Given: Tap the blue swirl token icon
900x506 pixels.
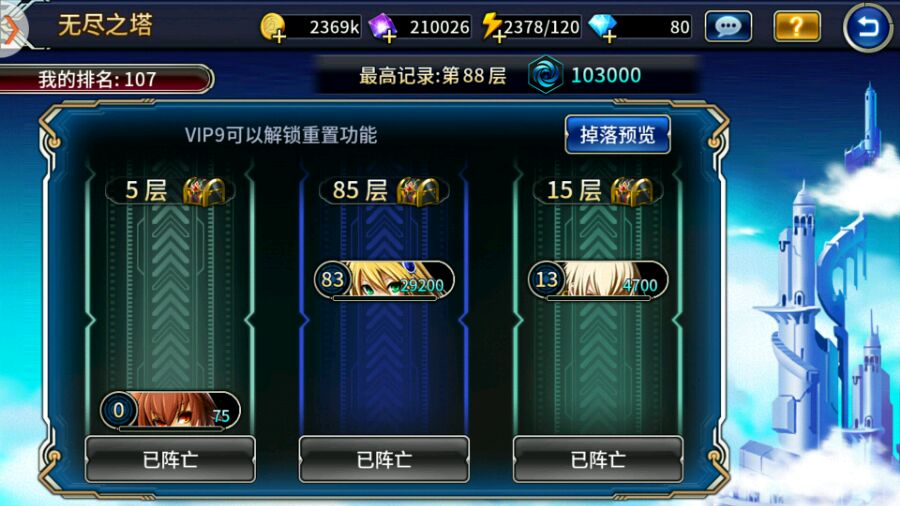Looking at the screenshot, I should click(545, 75).
